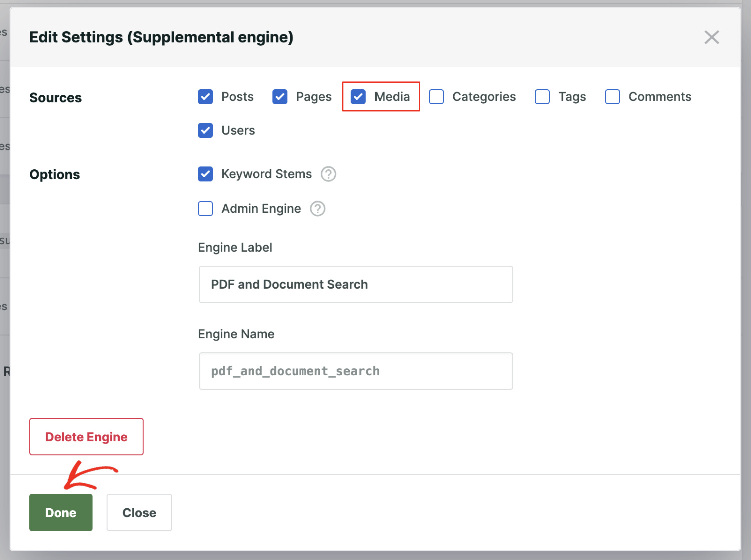Enable the Categories source

[436, 97]
